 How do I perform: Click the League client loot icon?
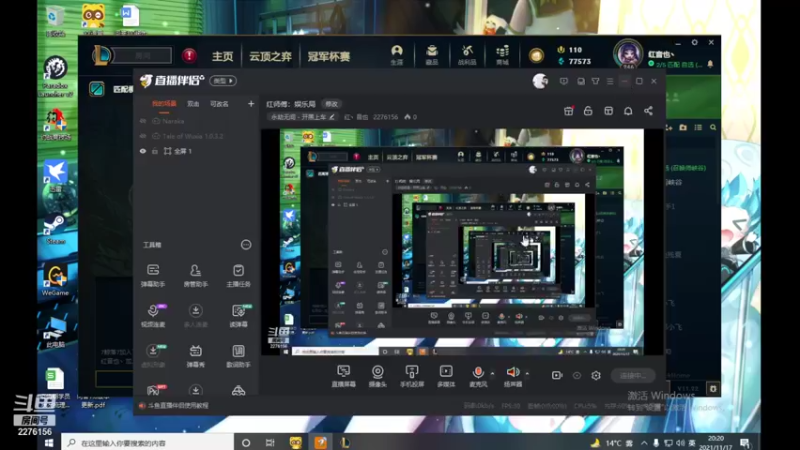pos(467,55)
